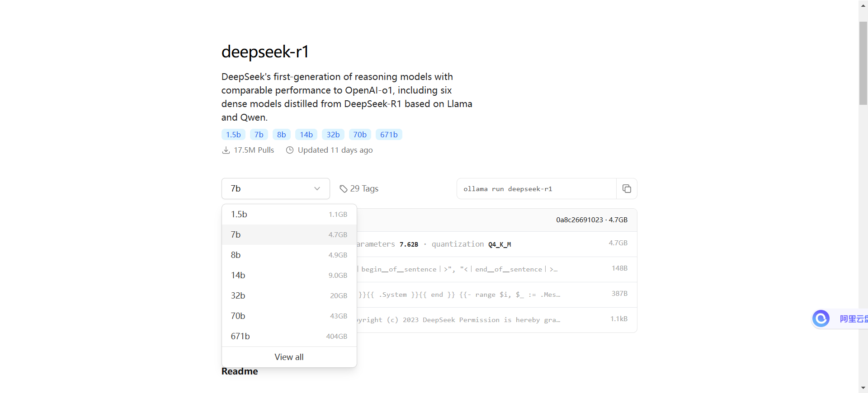
Task: Open the DeepSeek license file row
Action: (x=497, y=320)
